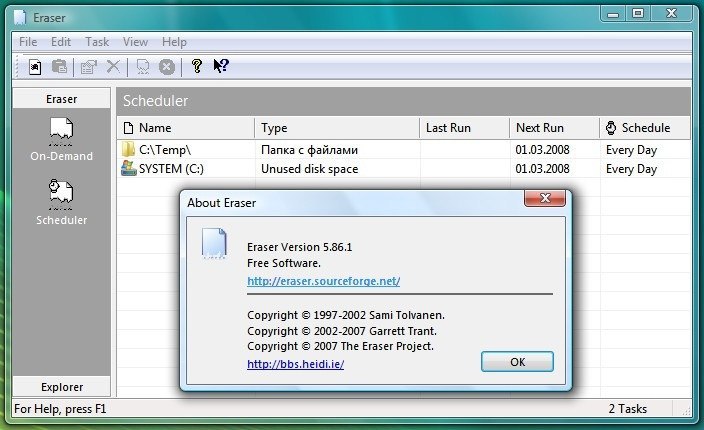Click "The Eraser Project" copyright line
This screenshot has width=704, height=430.
point(340,346)
